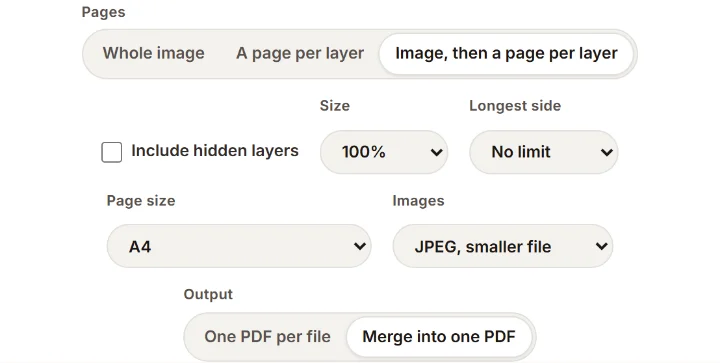Open the Longest side 'No limit' dropdown
The width and height of the screenshot is (720, 363).
(x=544, y=152)
